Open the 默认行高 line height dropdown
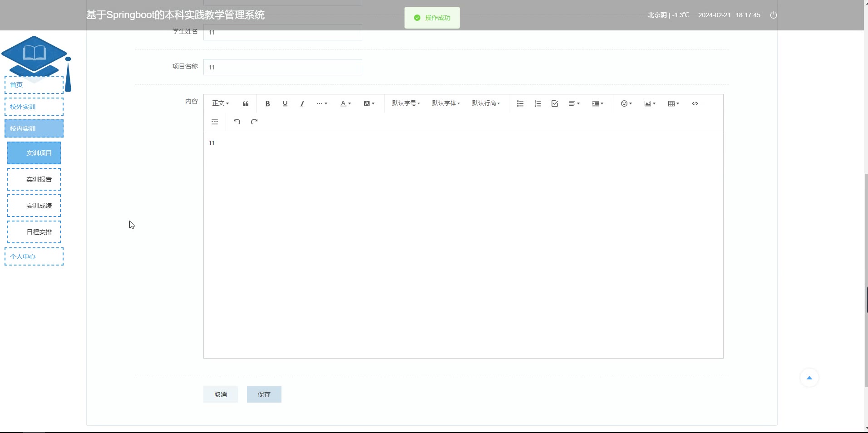Viewport: 868px width, 433px height. 486,103
